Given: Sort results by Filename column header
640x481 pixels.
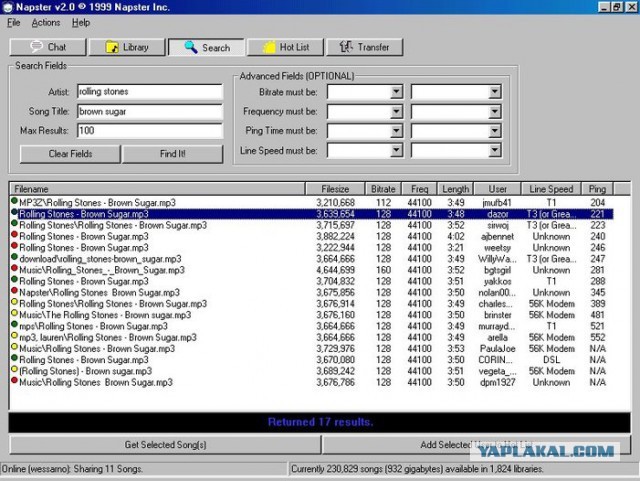Looking at the screenshot, I should click(x=158, y=189).
